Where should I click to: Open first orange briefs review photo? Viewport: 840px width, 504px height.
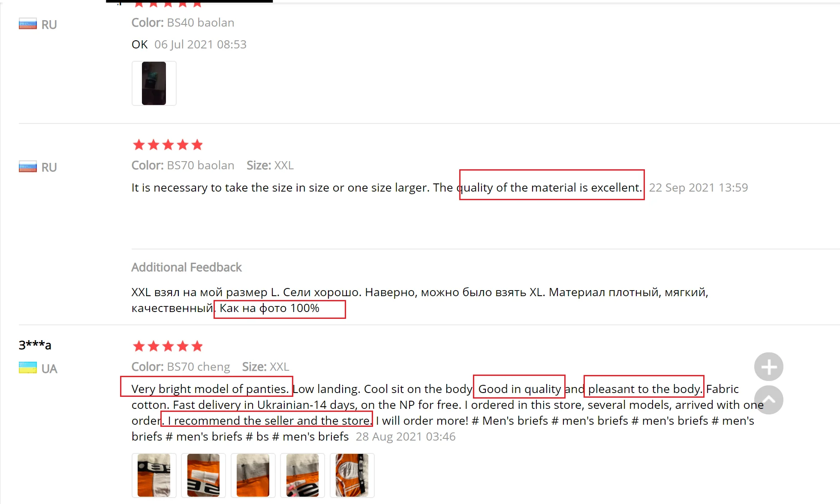click(154, 475)
